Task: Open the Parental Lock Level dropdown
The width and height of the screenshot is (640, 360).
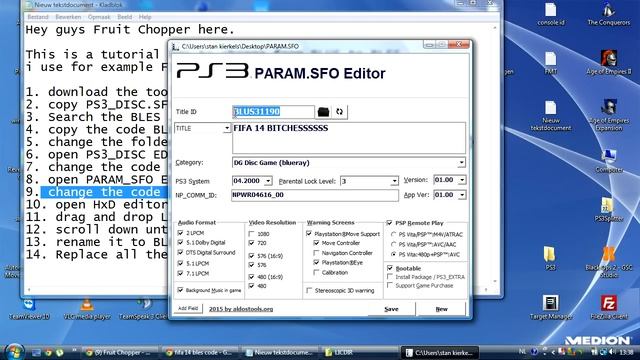Action: pos(394,181)
